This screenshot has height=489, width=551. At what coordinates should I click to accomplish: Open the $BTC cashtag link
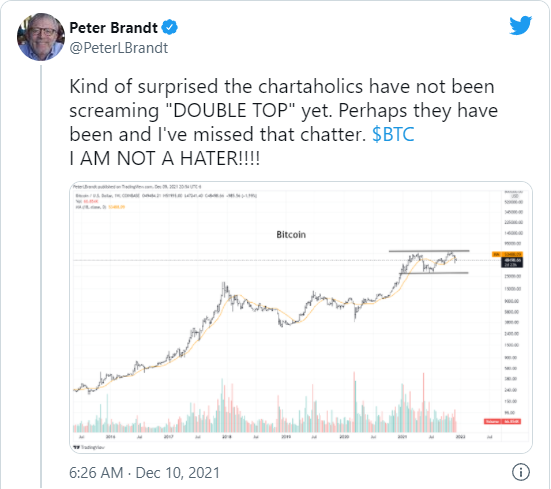pyautogui.click(x=393, y=134)
